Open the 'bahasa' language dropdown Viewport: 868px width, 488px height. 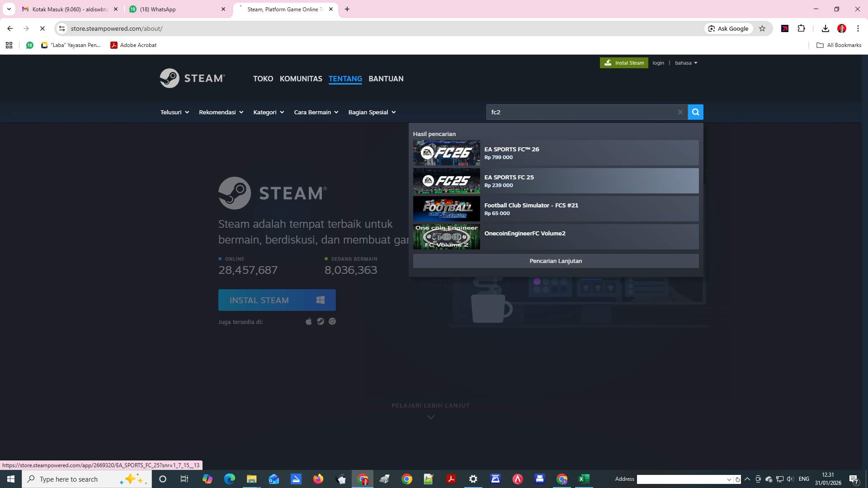[x=685, y=63]
